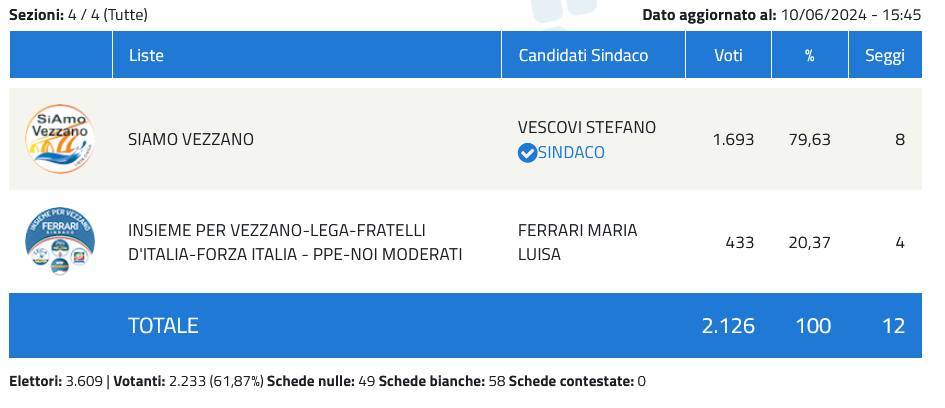
Task: Select the Candidati Sindaco column header
Action: coord(583,55)
